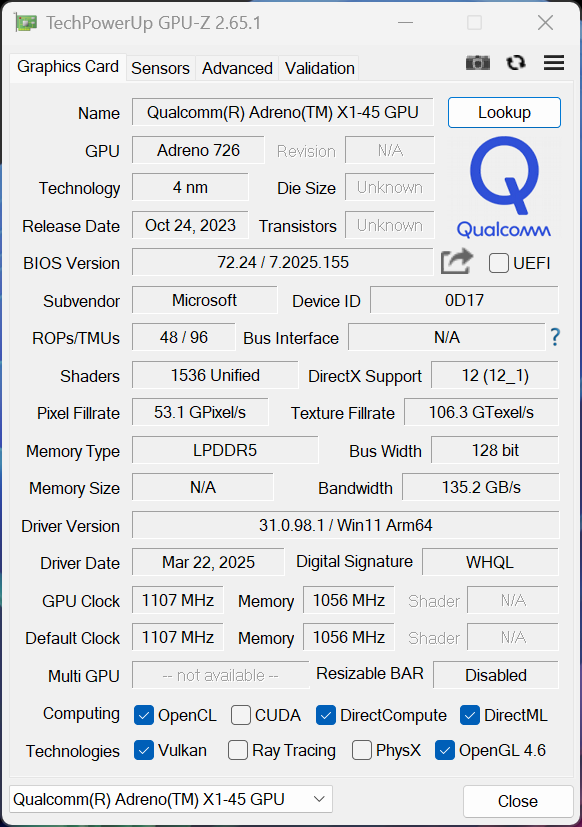The width and height of the screenshot is (582, 827).
Task: Toggle the UEFI checkbox
Action: [x=499, y=263]
